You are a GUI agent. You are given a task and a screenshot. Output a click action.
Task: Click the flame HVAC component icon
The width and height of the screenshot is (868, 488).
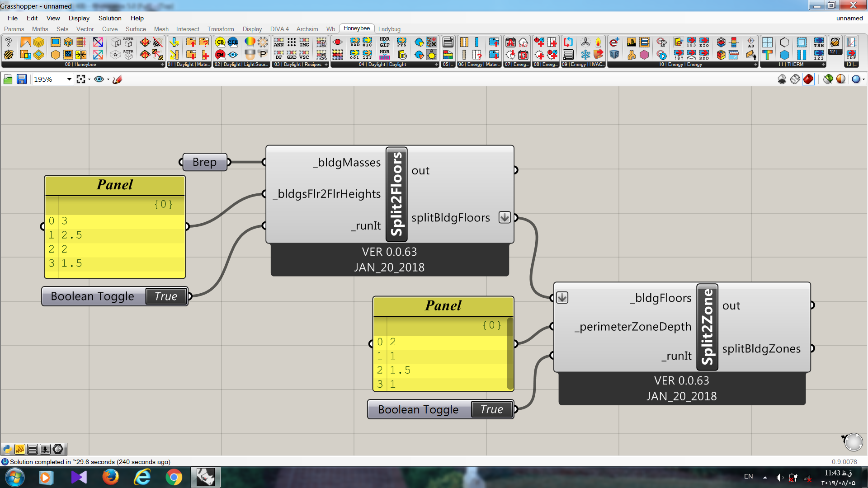[598, 42]
